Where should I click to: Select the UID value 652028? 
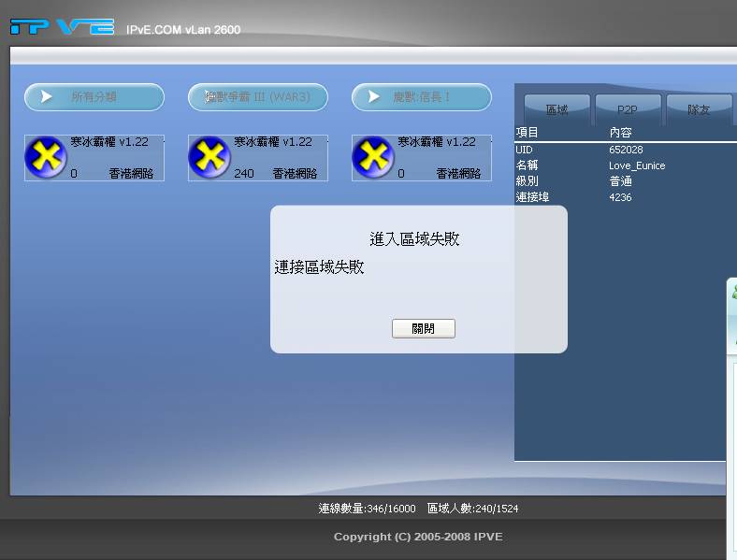coord(626,150)
